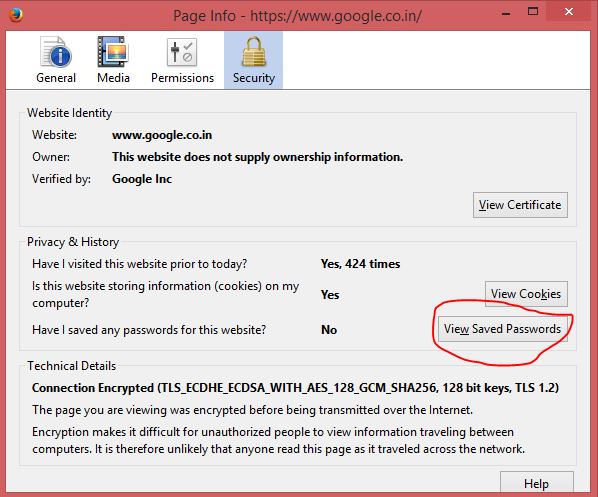
Task: Open View Saved Passwords
Action: pos(503,329)
